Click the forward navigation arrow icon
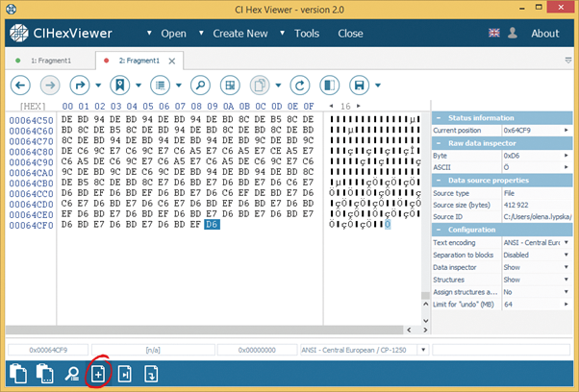 [50, 86]
